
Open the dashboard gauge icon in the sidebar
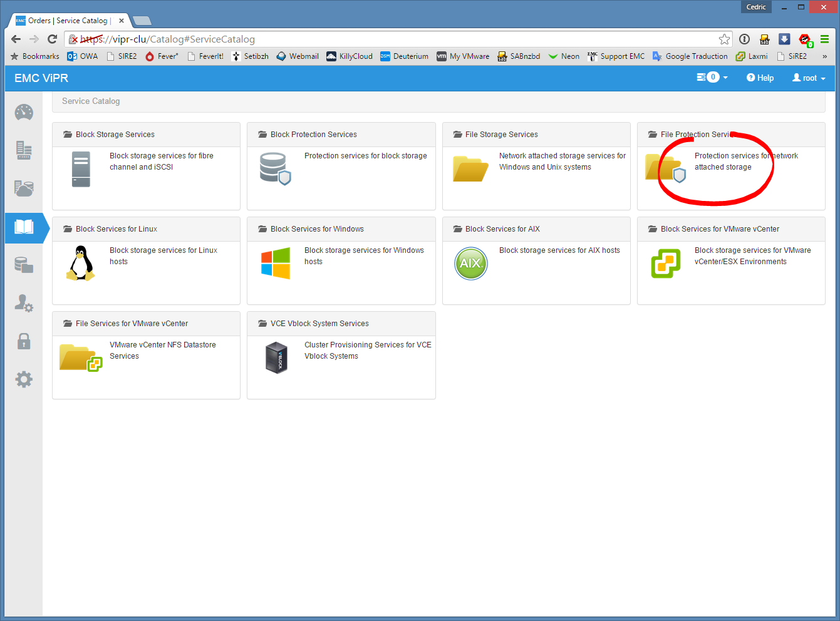coord(24,113)
